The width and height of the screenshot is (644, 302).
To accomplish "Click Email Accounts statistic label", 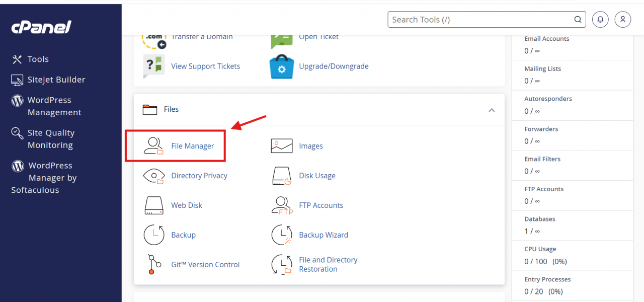I will tap(547, 39).
